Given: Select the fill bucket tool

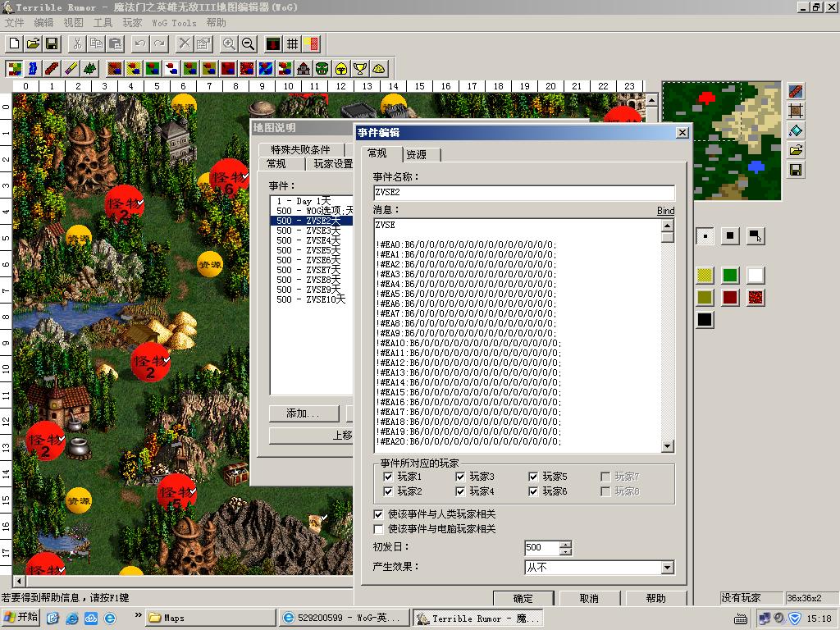Looking at the screenshot, I should [x=796, y=130].
